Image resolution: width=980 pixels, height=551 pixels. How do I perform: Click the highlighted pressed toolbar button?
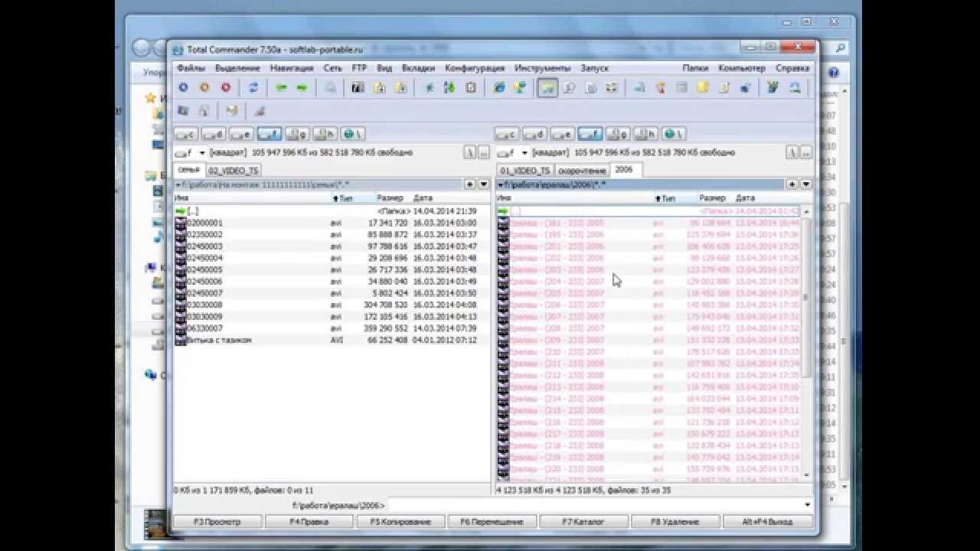(x=547, y=88)
